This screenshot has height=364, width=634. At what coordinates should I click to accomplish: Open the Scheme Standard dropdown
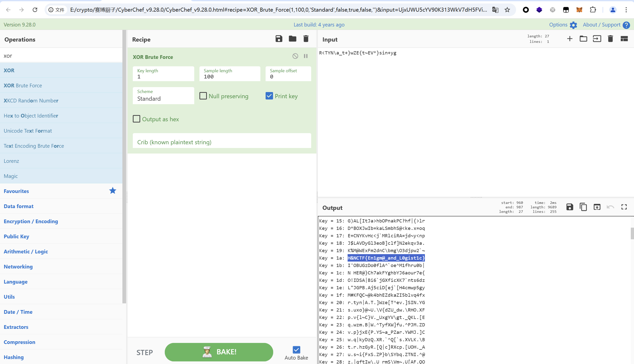[164, 96]
